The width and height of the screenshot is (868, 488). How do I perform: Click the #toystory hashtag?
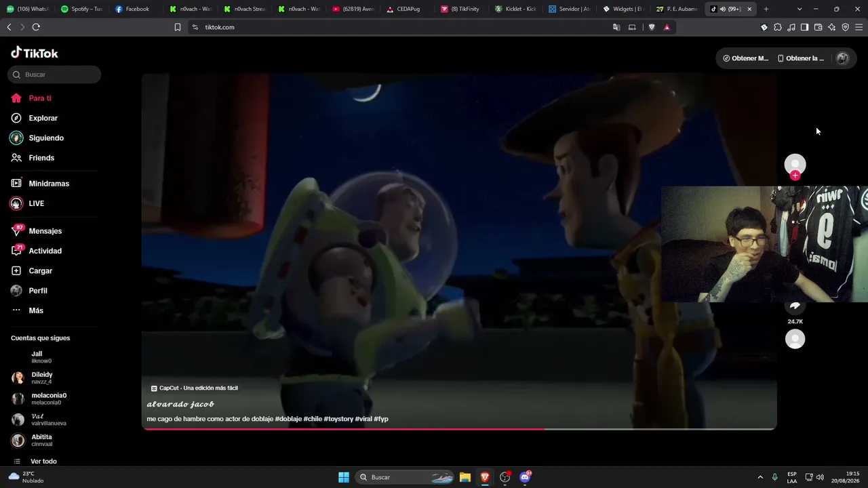pyautogui.click(x=338, y=419)
